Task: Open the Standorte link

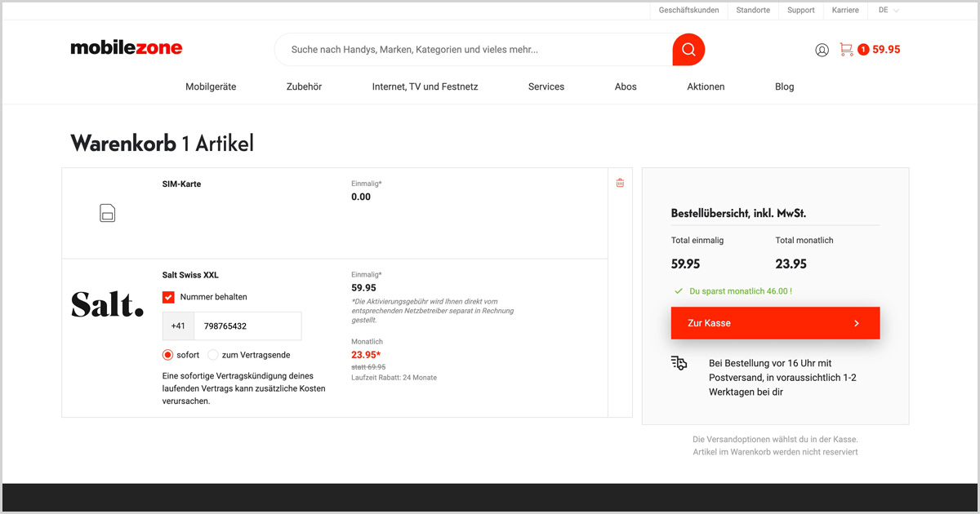Action: 753,11
